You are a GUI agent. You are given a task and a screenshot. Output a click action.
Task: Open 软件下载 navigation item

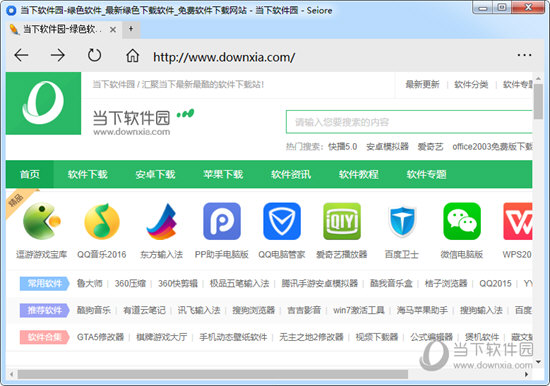tap(88, 174)
